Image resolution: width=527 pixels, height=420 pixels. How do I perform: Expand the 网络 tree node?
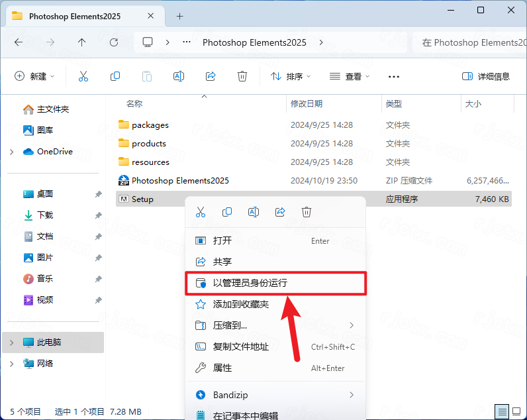click(12, 364)
